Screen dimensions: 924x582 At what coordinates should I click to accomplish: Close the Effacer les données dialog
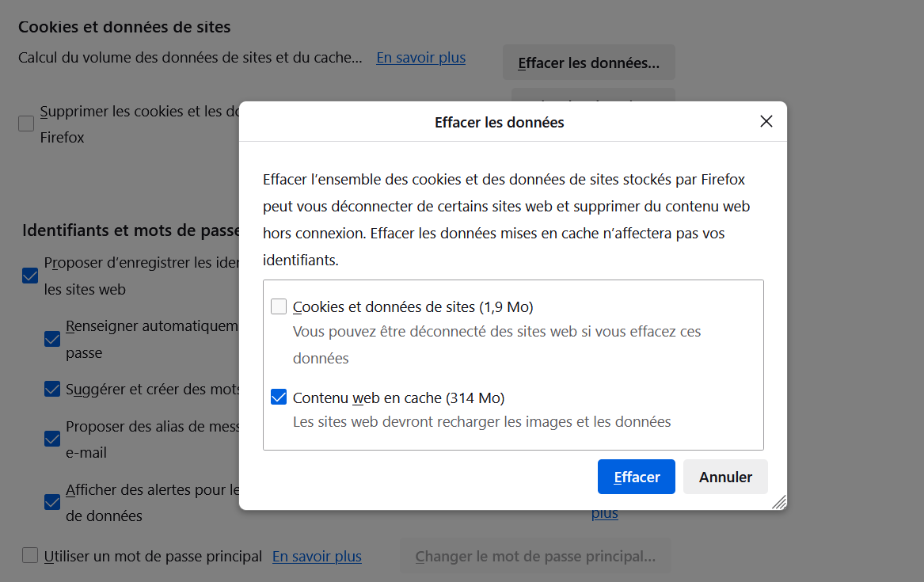pyautogui.click(x=766, y=121)
